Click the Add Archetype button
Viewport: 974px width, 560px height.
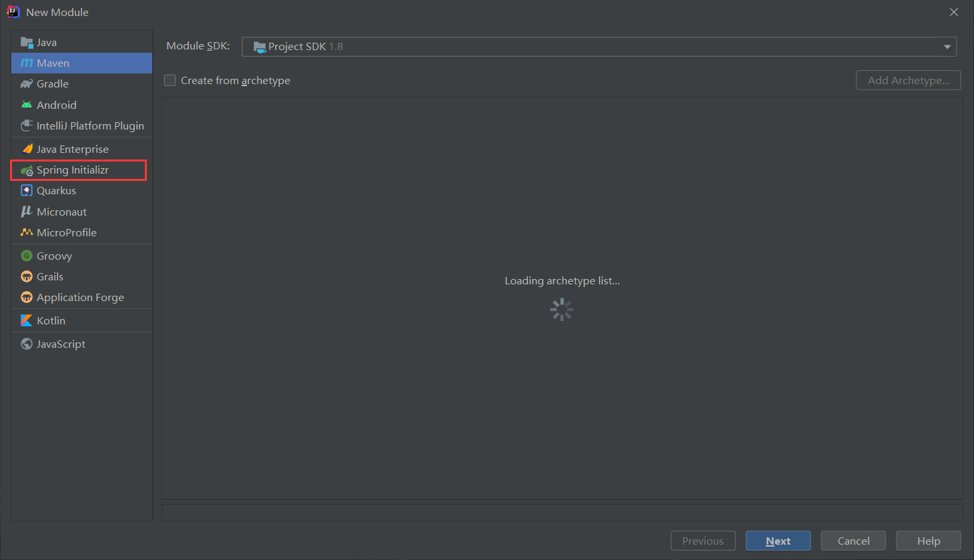point(909,80)
